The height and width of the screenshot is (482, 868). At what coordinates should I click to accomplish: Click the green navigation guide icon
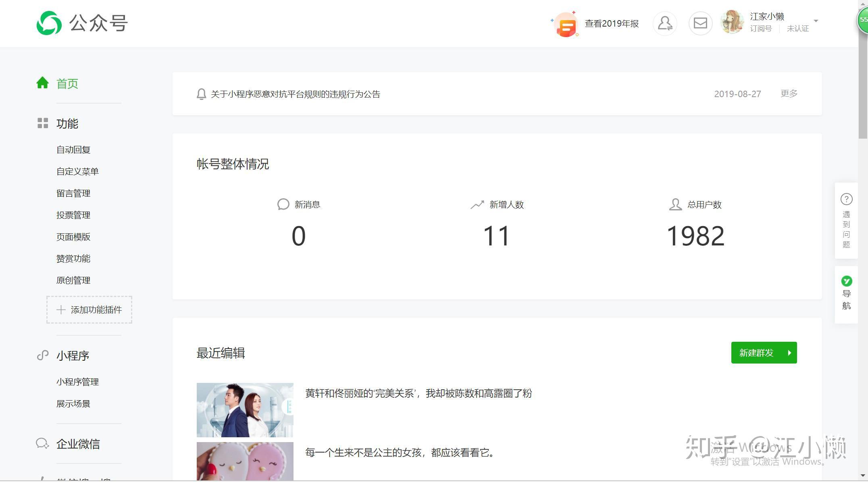pyautogui.click(x=846, y=281)
